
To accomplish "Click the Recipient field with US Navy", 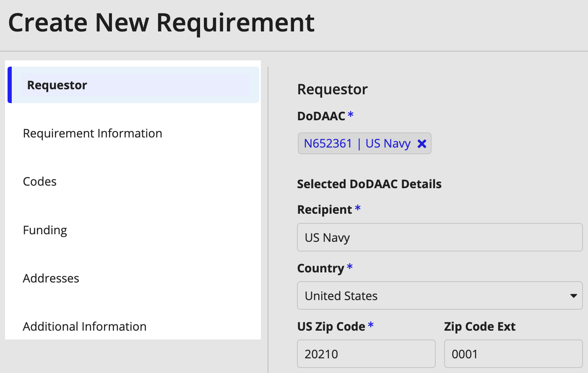I will pyautogui.click(x=440, y=237).
